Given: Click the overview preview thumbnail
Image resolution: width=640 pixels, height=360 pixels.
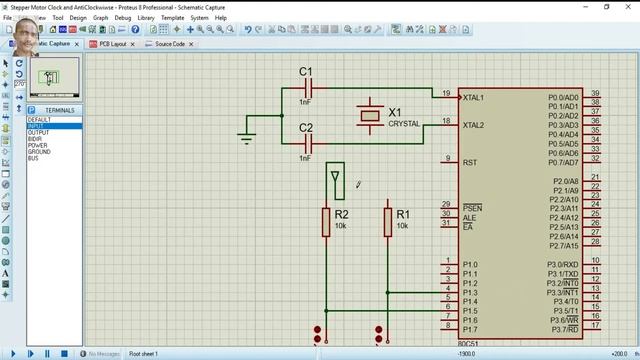Looking at the screenshot, I should 55,78.
